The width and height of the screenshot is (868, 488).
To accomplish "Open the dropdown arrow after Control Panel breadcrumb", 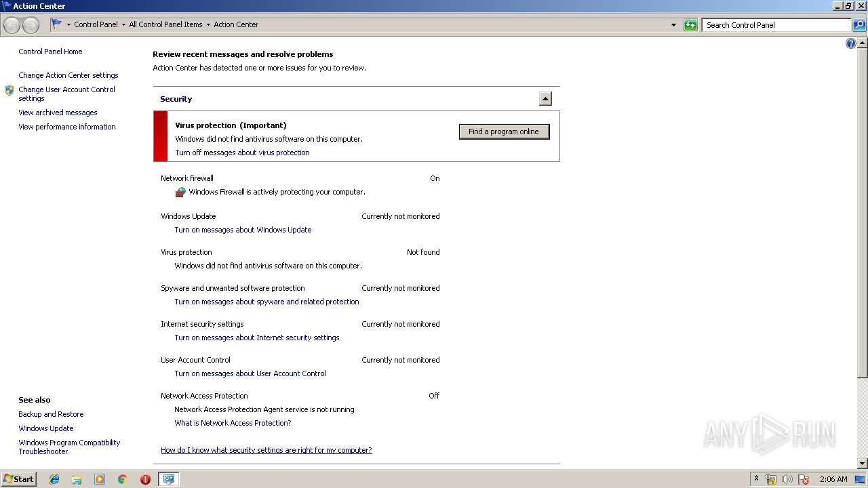I will point(123,24).
